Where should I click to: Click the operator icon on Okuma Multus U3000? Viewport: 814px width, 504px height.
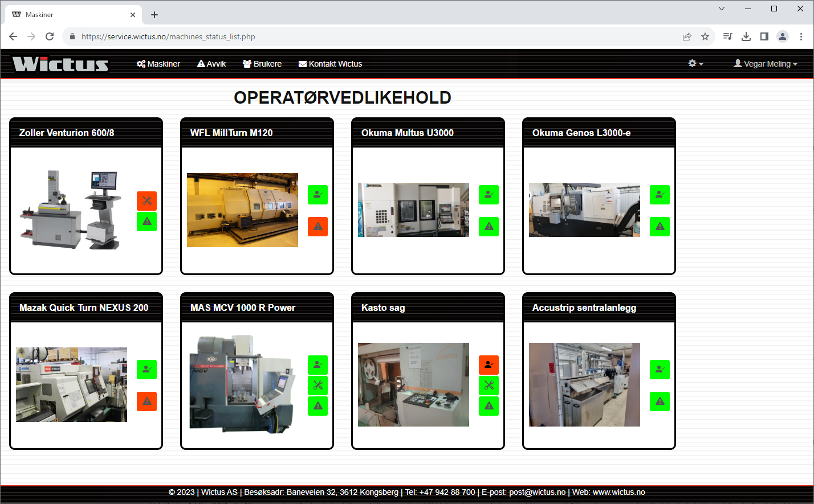(x=489, y=195)
